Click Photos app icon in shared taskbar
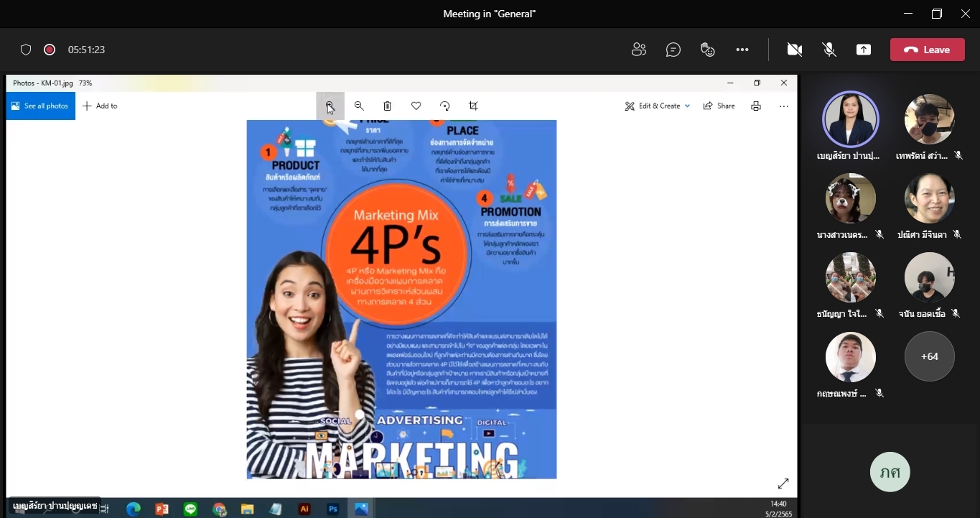980x518 pixels. click(x=361, y=509)
